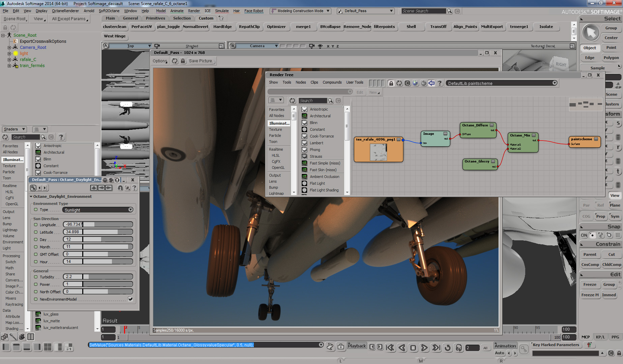Open the environment Type dropdown showing Sunlight
623x364 pixels.
(98, 210)
